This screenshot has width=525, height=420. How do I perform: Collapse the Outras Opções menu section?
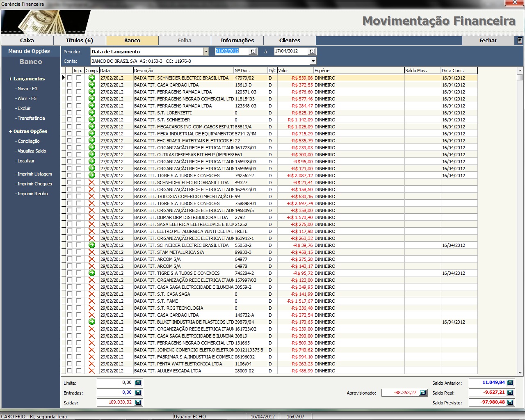click(28, 131)
